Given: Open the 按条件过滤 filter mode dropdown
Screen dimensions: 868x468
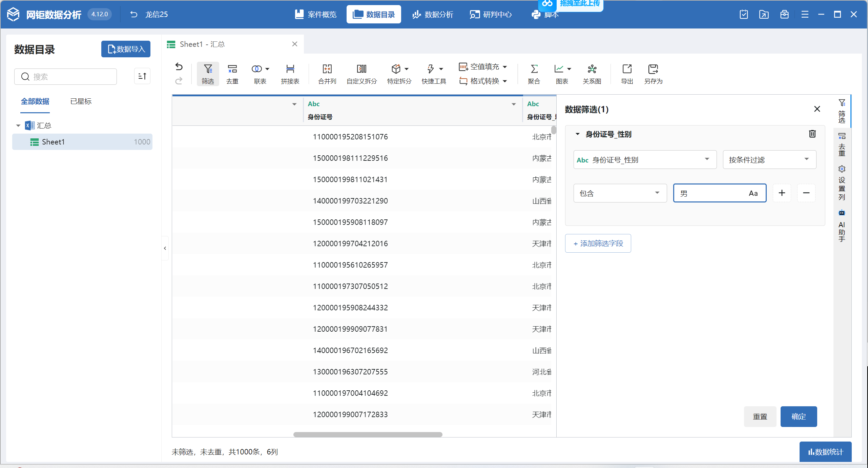Looking at the screenshot, I should coord(769,160).
